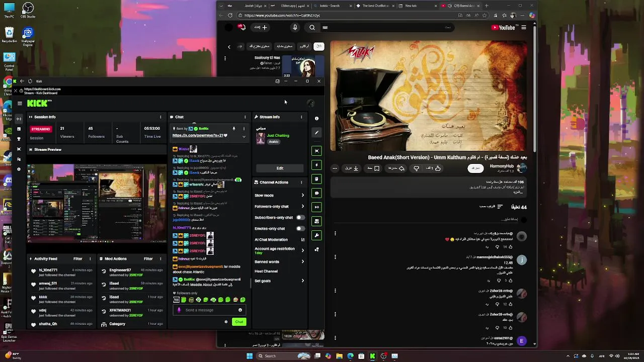The image size is (644, 362).
Task: Open the Recycle Bin desktop icon
Action: pos(9,35)
